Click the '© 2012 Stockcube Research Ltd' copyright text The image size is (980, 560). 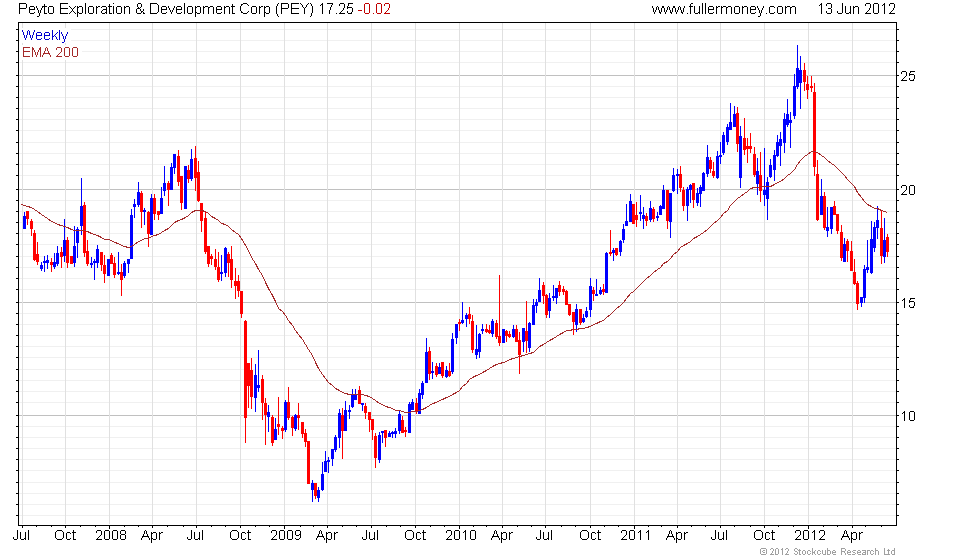[x=828, y=552]
